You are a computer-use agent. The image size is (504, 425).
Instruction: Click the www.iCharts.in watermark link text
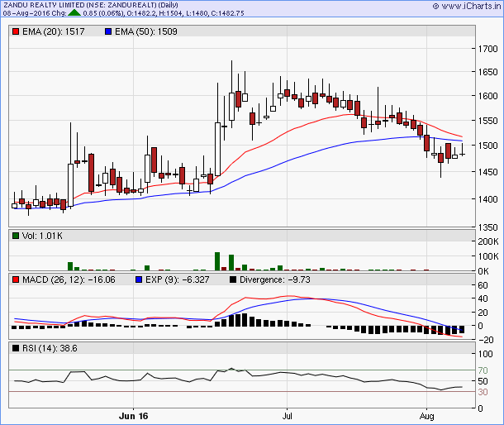click(471, 6)
